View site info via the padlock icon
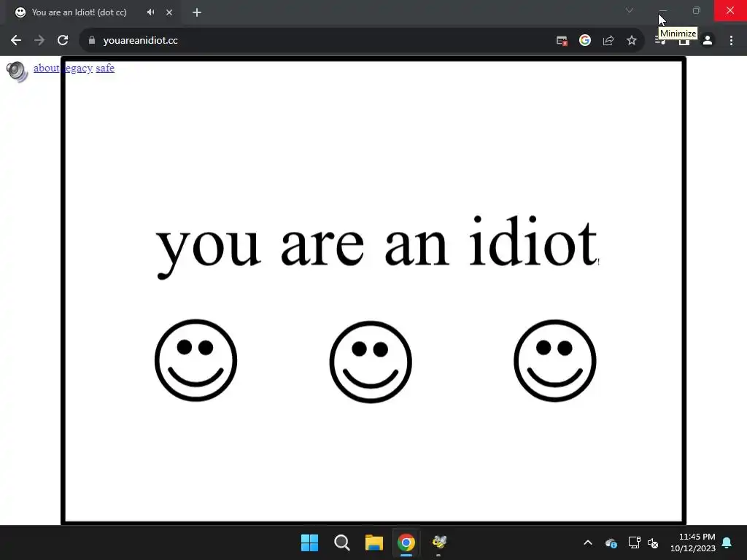The image size is (747, 560). (x=92, y=41)
